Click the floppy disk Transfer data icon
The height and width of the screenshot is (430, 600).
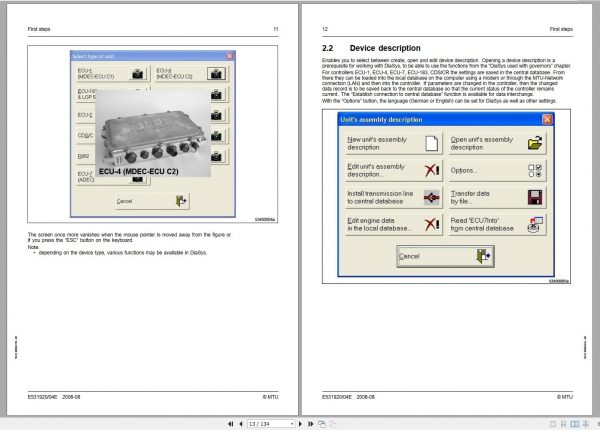tap(535, 197)
